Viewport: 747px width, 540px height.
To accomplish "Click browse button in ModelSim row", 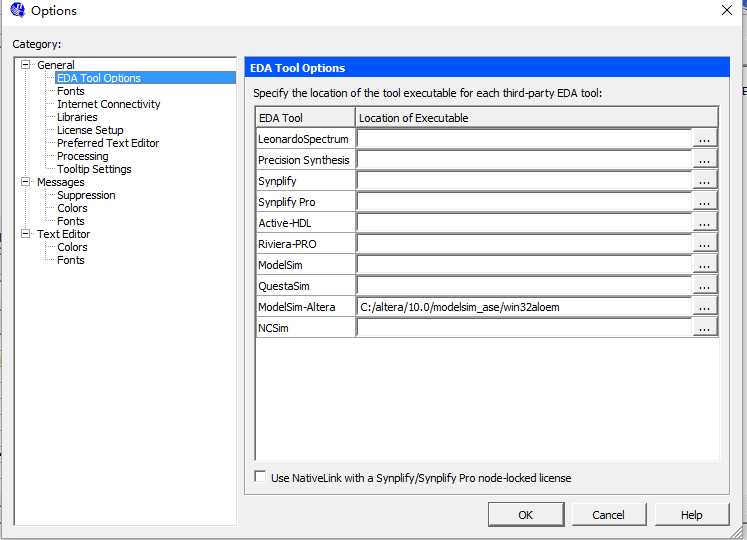I will pyautogui.click(x=705, y=265).
